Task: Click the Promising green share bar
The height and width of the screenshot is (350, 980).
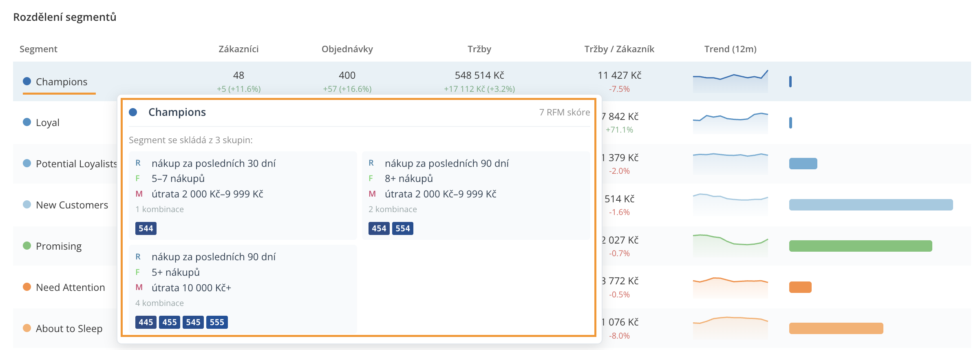Action: (x=861, y=246)
